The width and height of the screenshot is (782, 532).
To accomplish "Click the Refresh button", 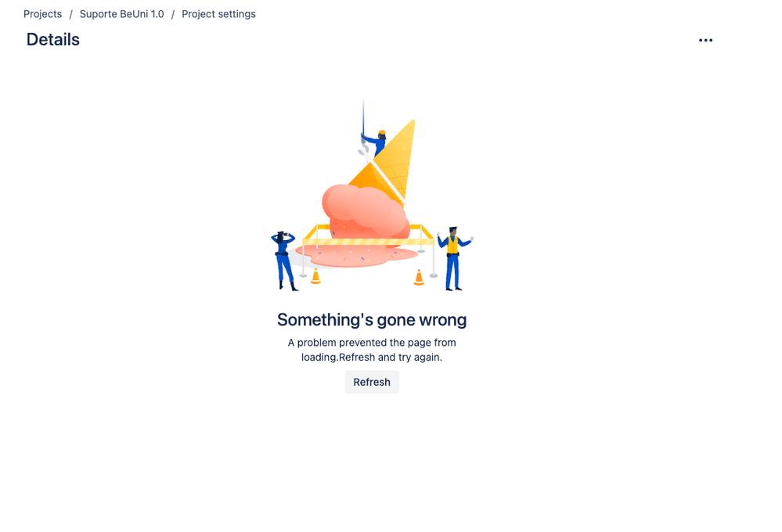I will (x=372, y=382).
